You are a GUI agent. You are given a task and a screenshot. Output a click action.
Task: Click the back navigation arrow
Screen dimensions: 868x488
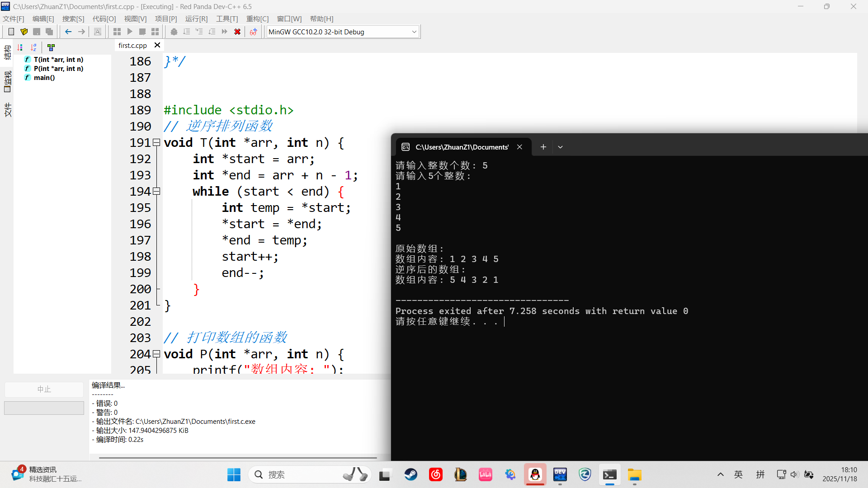click(x=68, y=32)
